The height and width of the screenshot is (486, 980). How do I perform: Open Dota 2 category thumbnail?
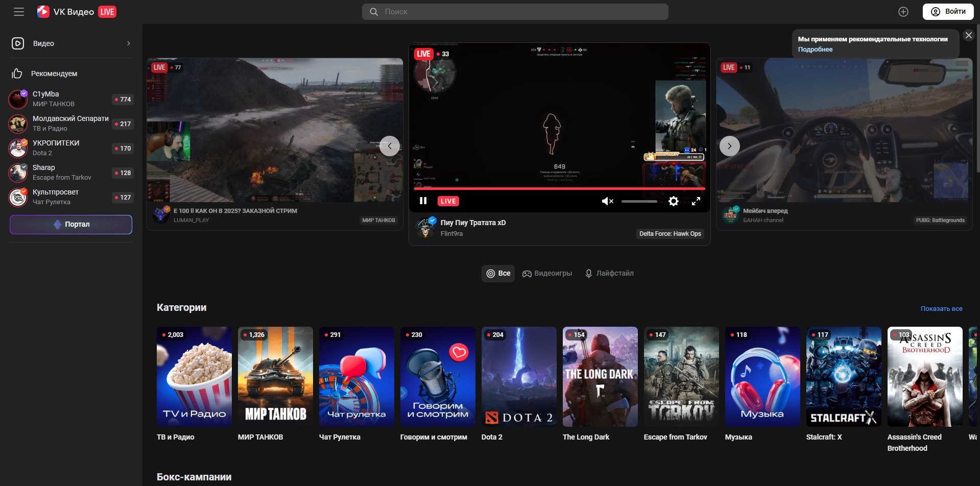coord(519,377)
